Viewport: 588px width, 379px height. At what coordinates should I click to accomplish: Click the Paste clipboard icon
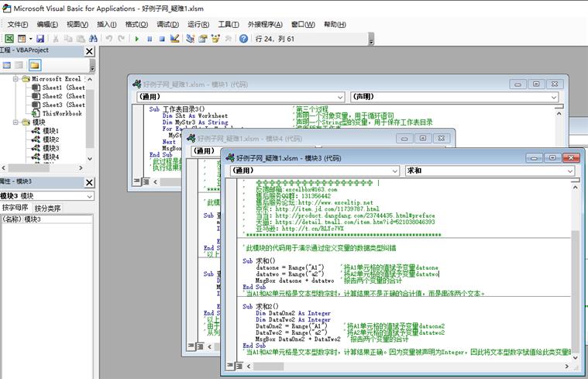pyautogui.click(x=81, y=38)
